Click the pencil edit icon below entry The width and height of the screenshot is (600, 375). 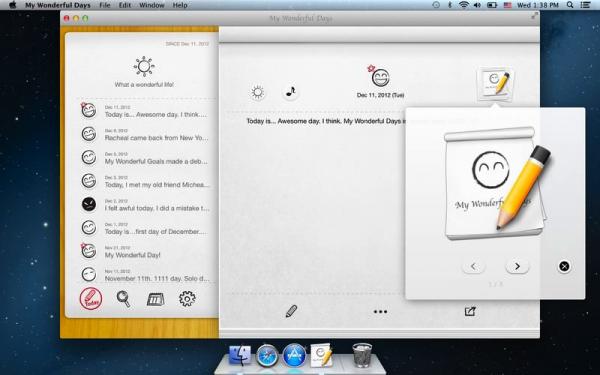pos(291,311)
